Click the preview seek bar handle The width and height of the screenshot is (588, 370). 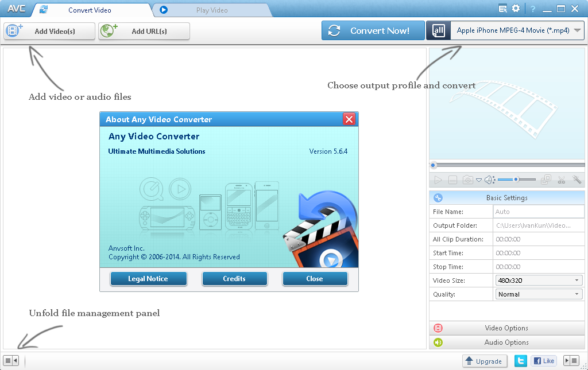coord(433,165)
